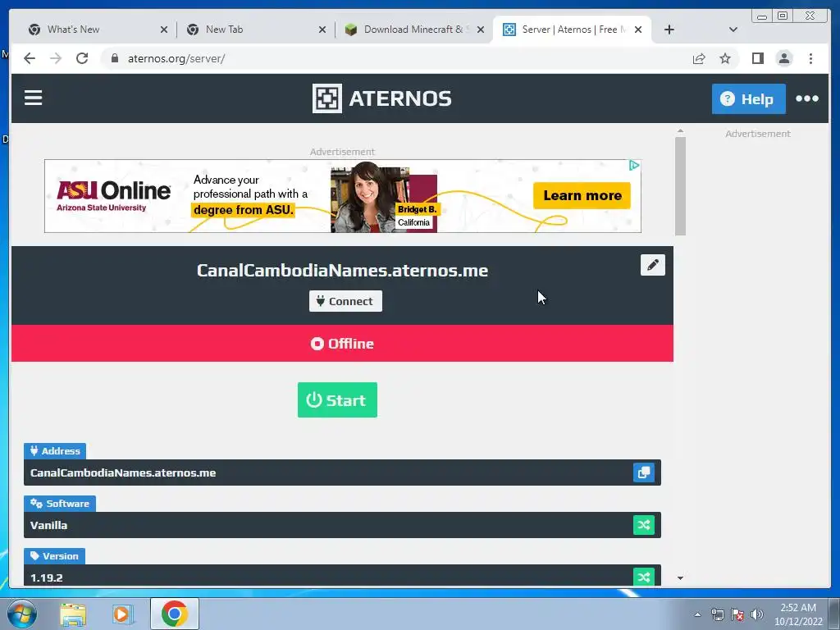Click the Connect button
This screenshot has height=630, width=840.
pyautogui.click(x=345, y=301)
